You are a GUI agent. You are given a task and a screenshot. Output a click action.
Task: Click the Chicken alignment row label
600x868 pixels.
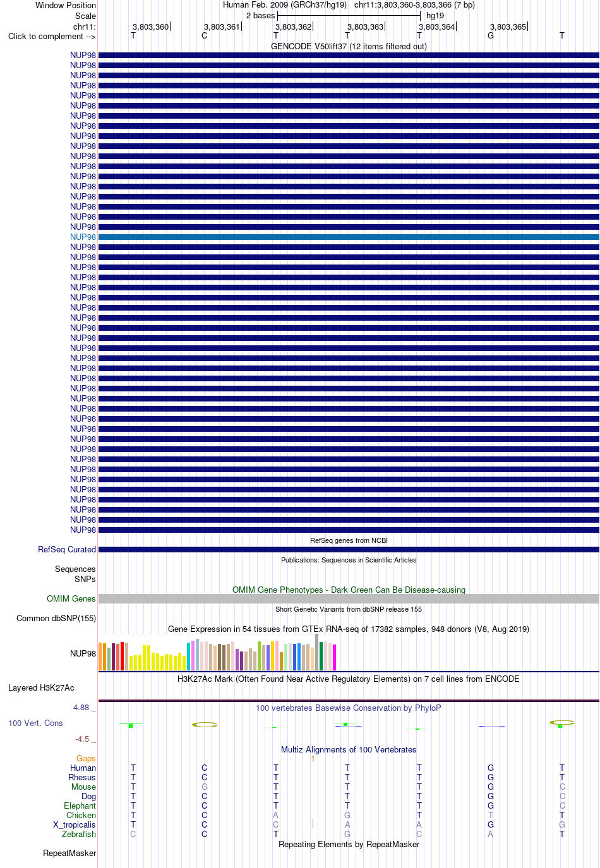81,815
